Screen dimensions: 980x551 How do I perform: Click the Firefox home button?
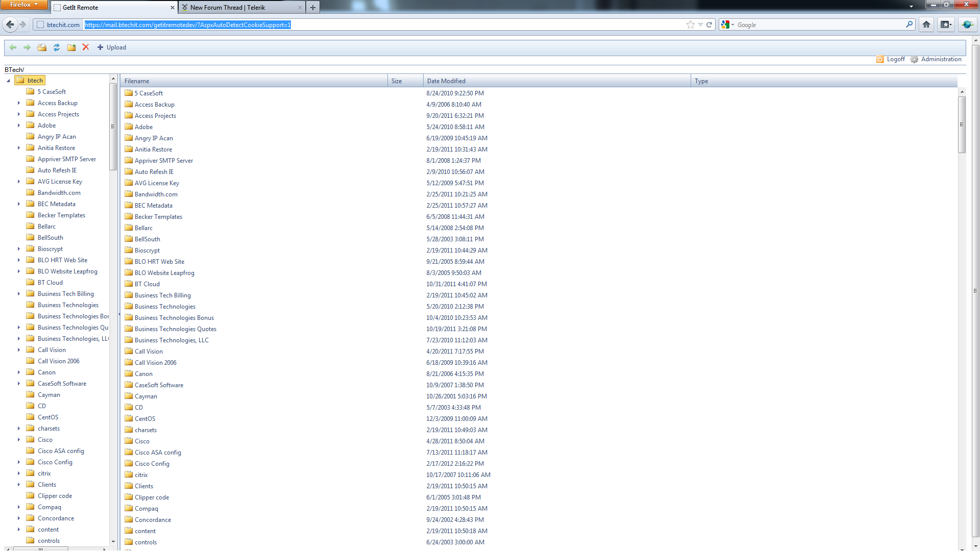click(x=926, y=24)
